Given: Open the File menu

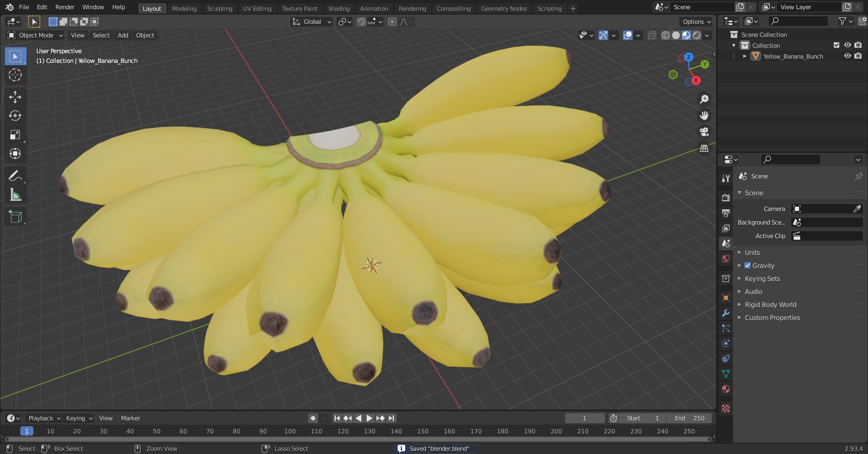Looking at the screenshot, I should click(x=24, y=7).
